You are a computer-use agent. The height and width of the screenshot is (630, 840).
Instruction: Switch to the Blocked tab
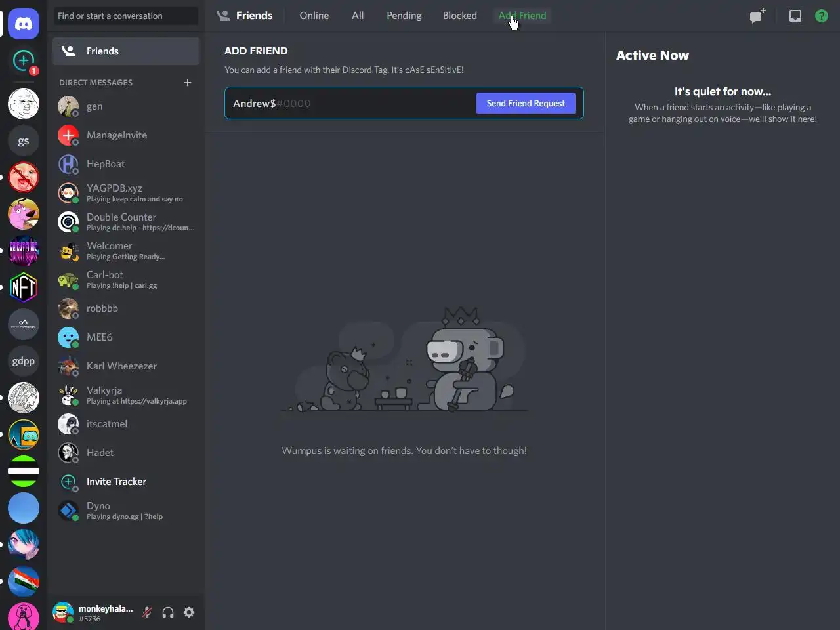[460, 16]
